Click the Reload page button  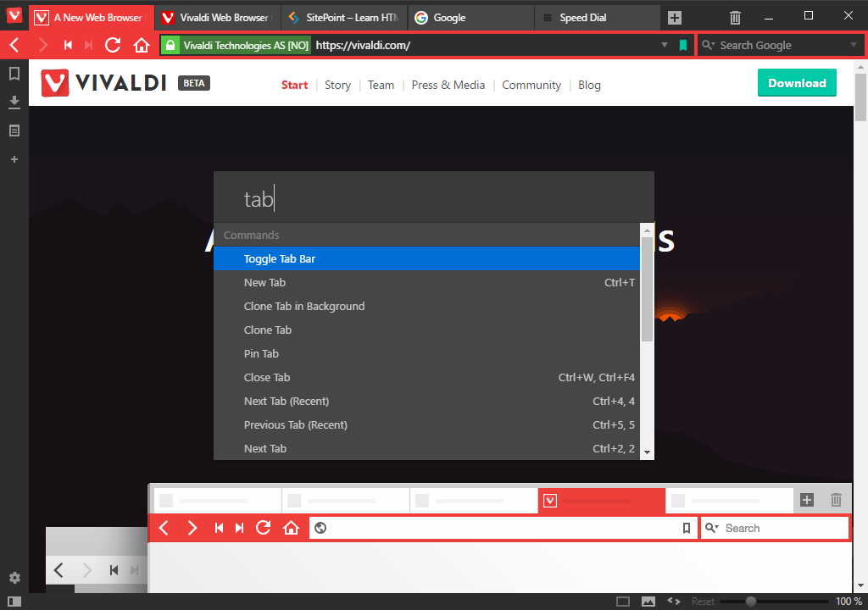113,45
